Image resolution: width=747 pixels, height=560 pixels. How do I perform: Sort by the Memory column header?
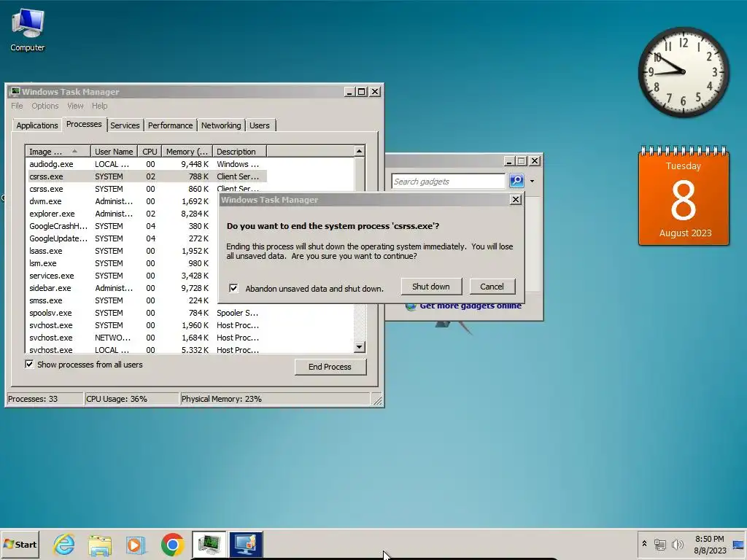click(187, 152)
